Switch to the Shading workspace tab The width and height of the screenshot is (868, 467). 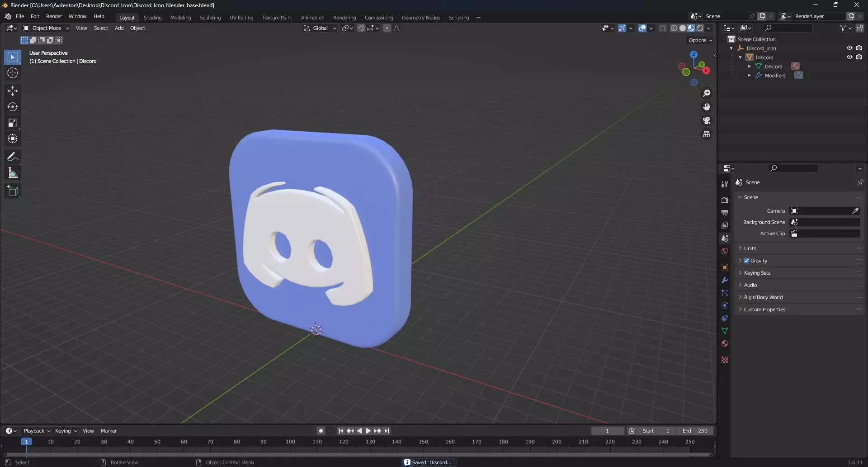click(x=152, y=18)
